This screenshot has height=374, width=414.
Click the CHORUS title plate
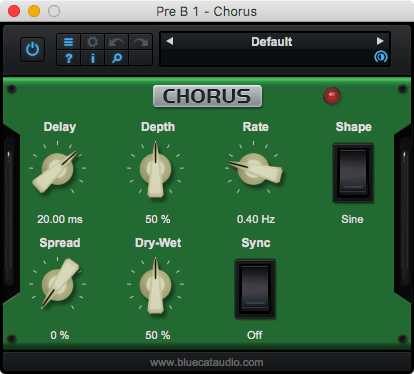point(207,96)
